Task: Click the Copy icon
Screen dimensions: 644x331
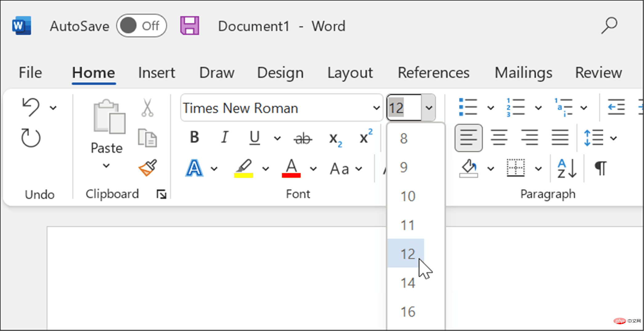Action: [x=148, y=138]
